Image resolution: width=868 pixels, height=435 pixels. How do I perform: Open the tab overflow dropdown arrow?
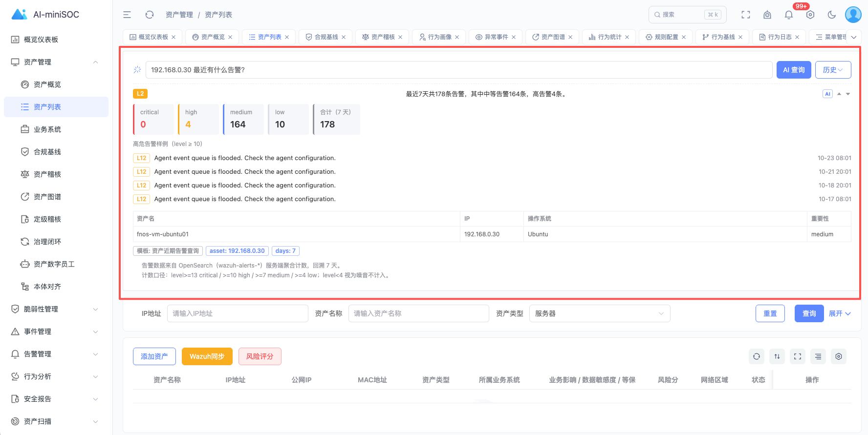[854, 37]
